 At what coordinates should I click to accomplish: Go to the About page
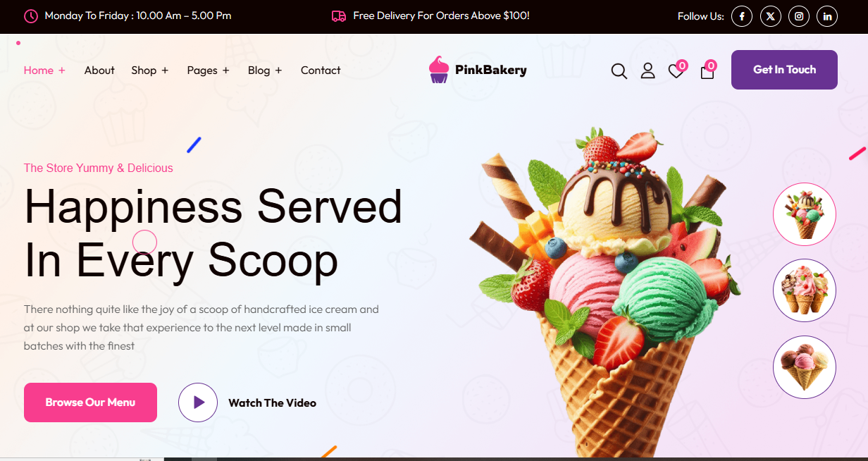click(99, 70)
